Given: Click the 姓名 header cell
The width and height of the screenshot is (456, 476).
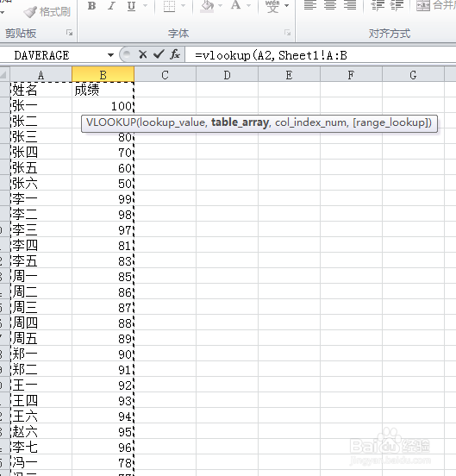Looking at the screenshot, I should point(41,90).
